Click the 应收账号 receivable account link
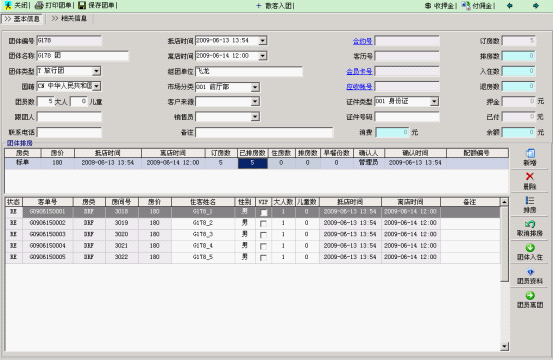 coord(359,87)
